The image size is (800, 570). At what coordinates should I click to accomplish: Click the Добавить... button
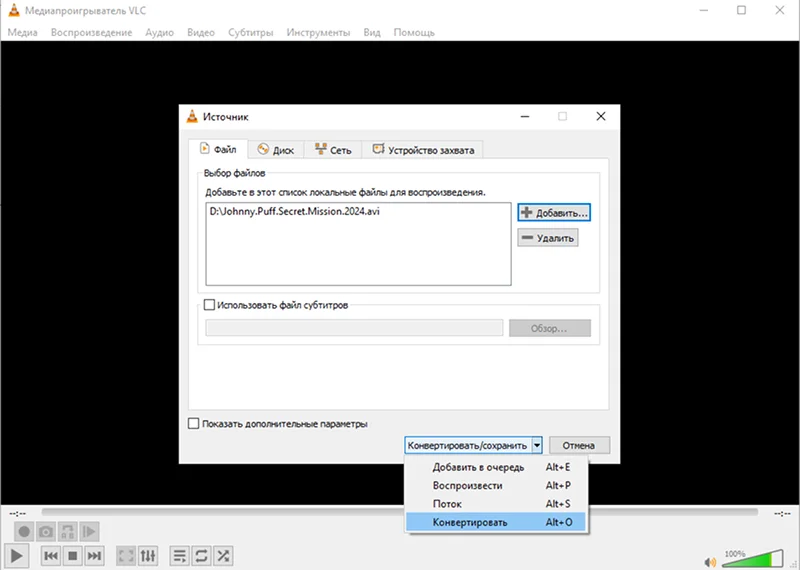554,212
